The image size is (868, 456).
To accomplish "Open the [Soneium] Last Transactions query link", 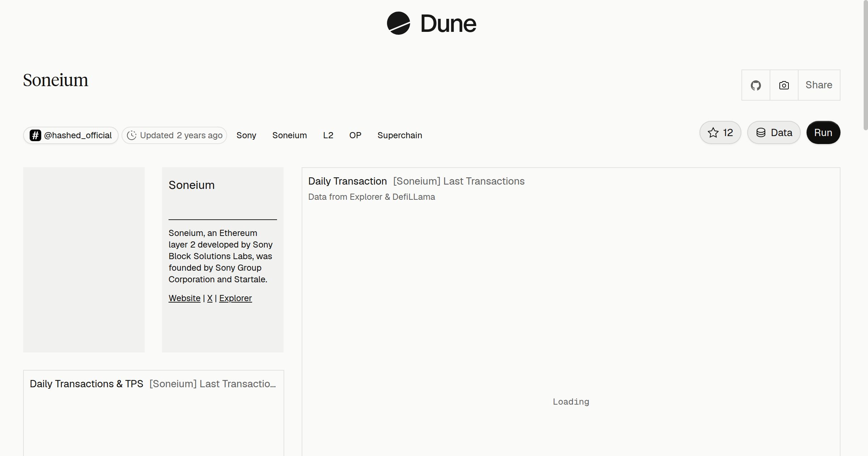I will pos(459,181).
